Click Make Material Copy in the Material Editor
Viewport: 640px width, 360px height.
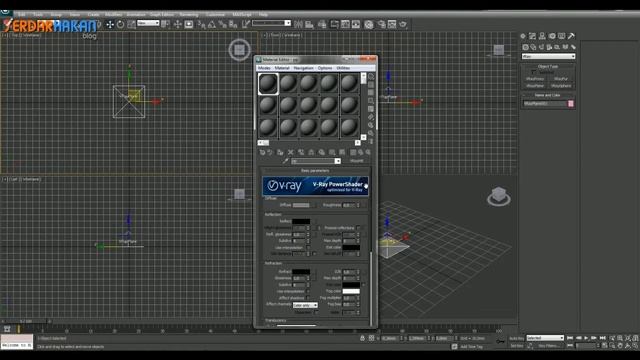point(301,152)
